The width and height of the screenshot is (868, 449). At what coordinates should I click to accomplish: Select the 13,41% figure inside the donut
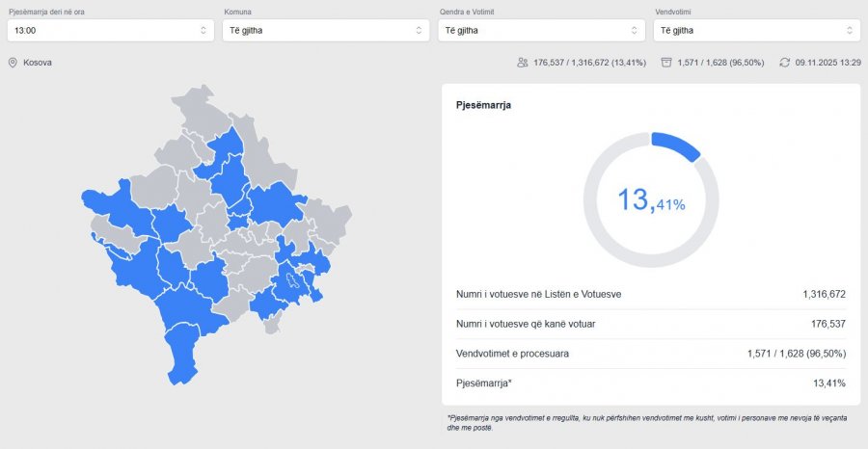tap(651, 200)
